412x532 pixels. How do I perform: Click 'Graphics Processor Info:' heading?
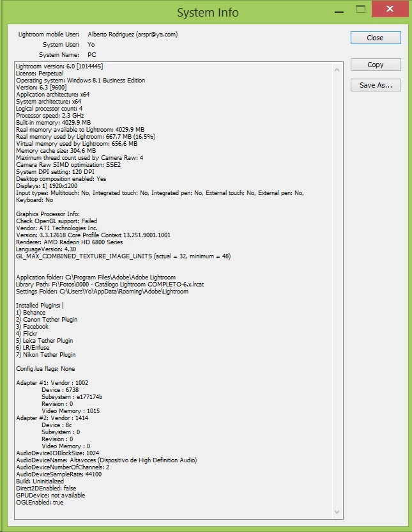(x=48, y=214)
